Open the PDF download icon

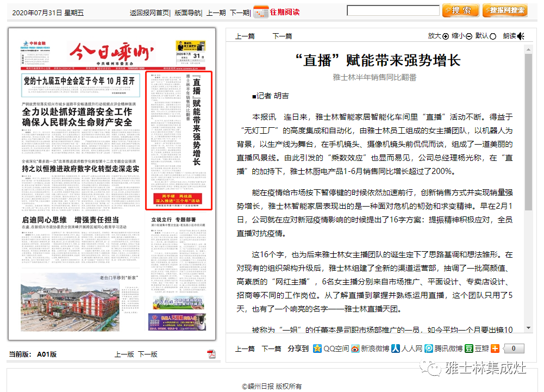[x=211, y=354]
